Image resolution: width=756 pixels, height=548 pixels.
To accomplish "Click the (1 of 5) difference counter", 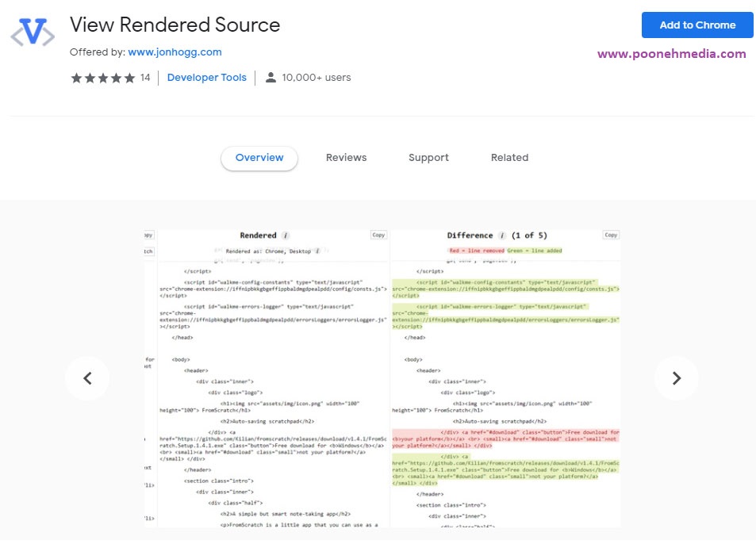I will click(x=529, y=236).
